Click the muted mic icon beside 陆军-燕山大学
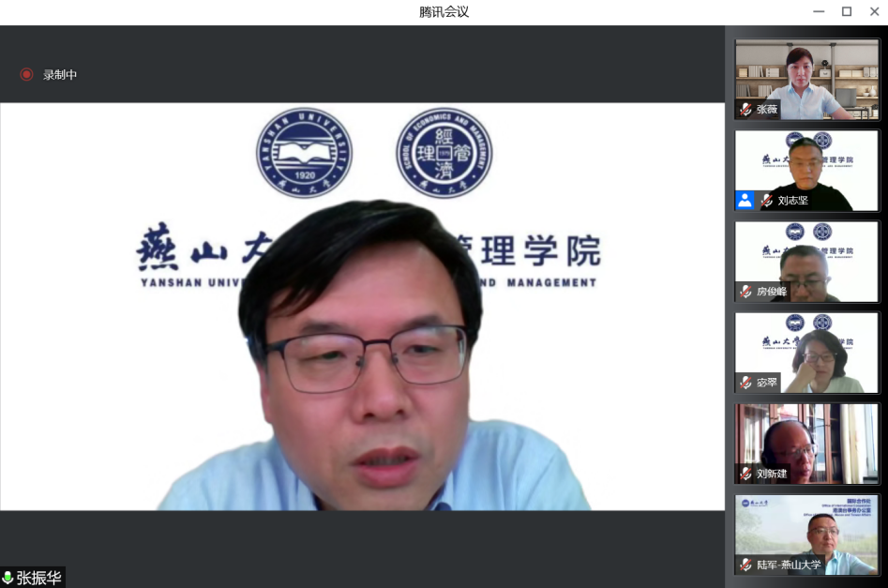The image size is (888, 588). click(x=745, y=565)
